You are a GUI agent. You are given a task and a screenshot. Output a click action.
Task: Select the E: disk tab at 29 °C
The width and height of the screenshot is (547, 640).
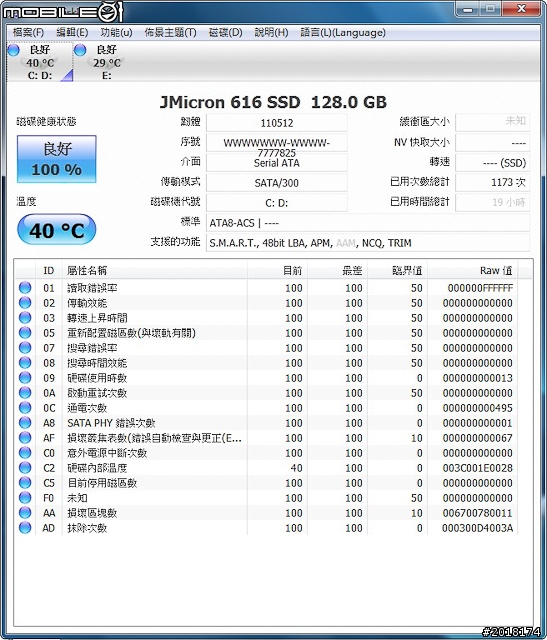(x=107, y=62)
